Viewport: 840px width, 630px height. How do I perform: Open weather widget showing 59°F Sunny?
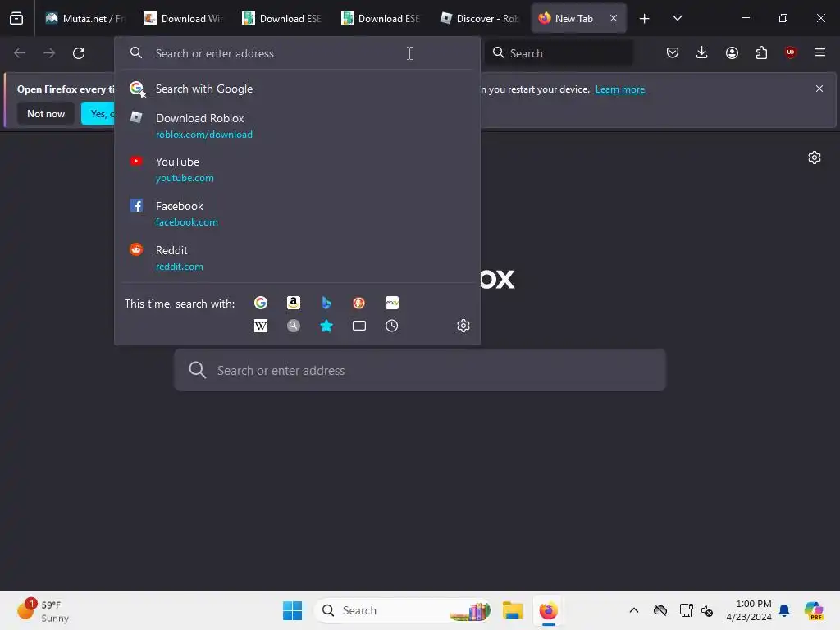tap(43, 610)
